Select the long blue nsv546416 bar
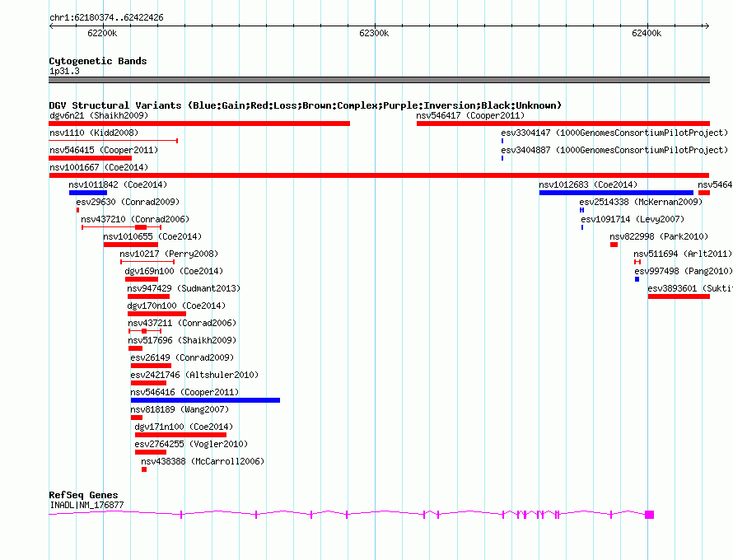 tap(205, 400)
